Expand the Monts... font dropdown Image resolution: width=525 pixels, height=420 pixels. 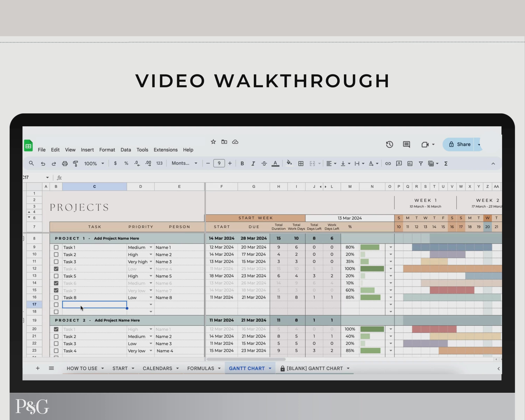tap(184, 163)
